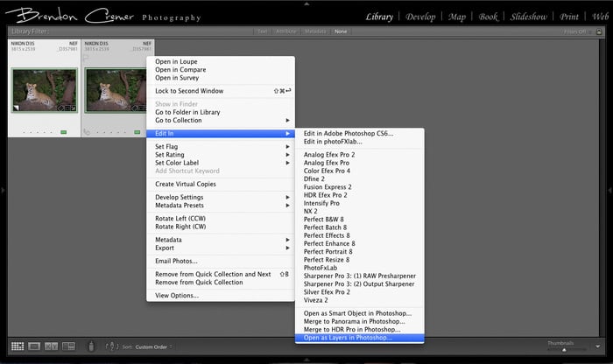Select second leopard photo thumbnail
613x364 pixels.
pos(116,90)
